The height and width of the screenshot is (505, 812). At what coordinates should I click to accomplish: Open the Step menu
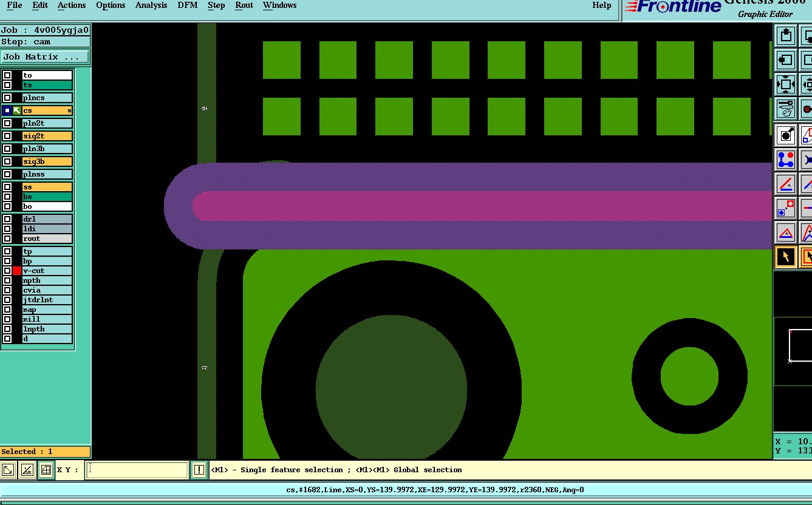pyautogui.click(x=216, y=5)
